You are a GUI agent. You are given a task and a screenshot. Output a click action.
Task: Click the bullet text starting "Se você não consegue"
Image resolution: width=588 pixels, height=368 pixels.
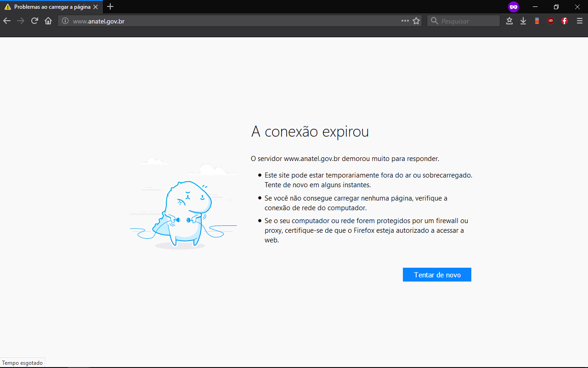[x=356, y=203]
